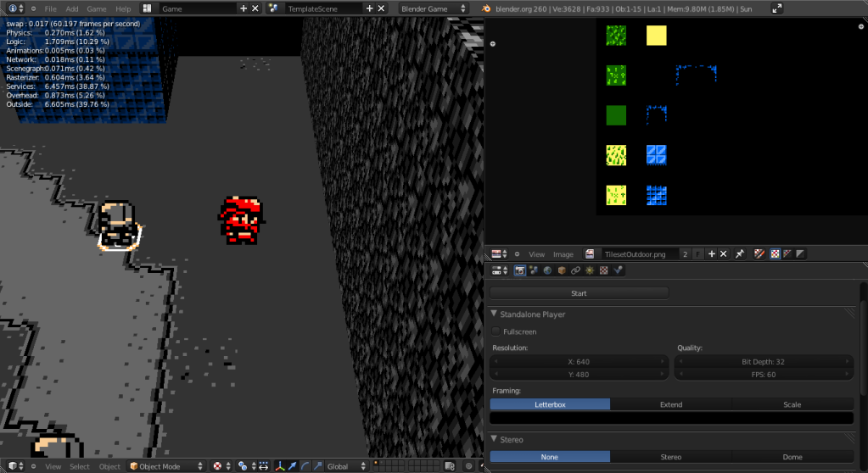Unlink the TilesetOutdoor.png image with X

724,253
